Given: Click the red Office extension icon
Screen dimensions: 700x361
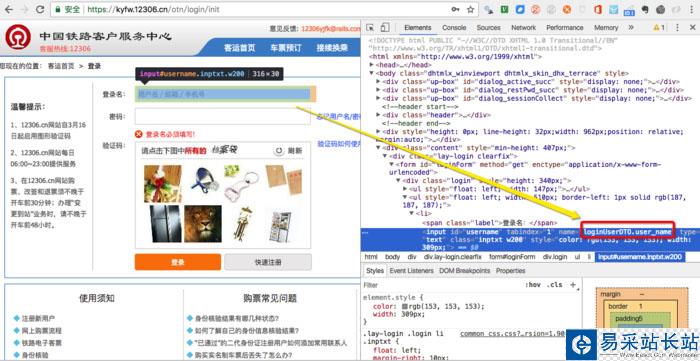Looking at the screenshot, I should tap(598, 9).
